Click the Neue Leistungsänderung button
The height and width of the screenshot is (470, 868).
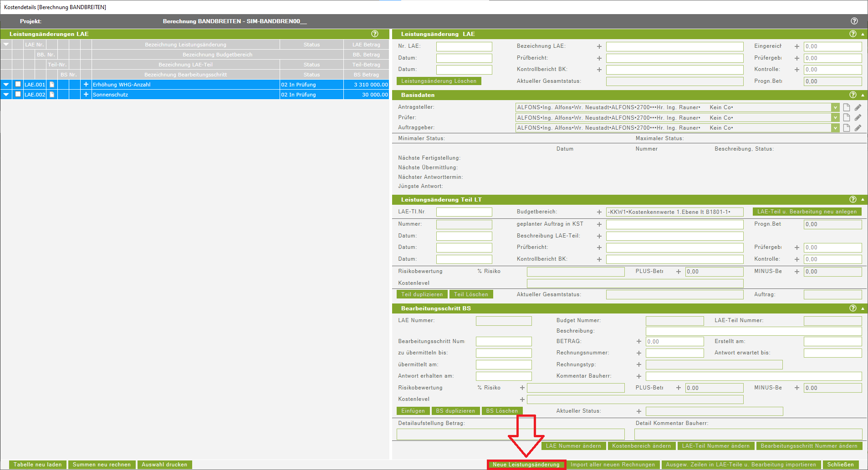[x=526, y=465]
